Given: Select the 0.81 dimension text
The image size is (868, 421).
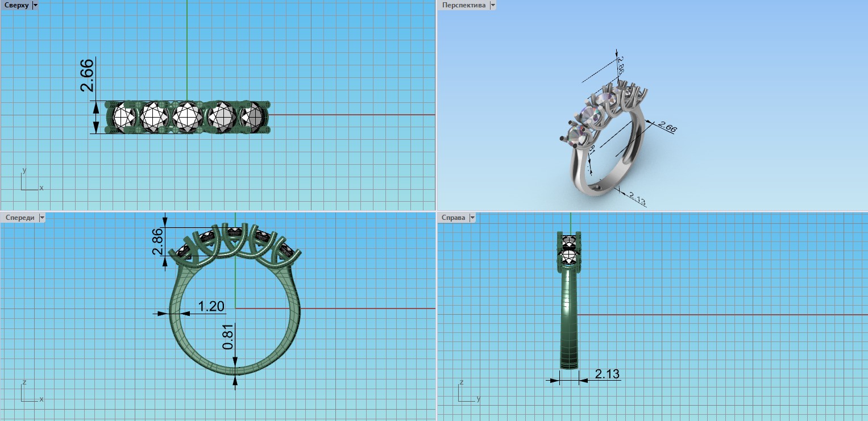Looking at the screenshot, I should (228, 337).
